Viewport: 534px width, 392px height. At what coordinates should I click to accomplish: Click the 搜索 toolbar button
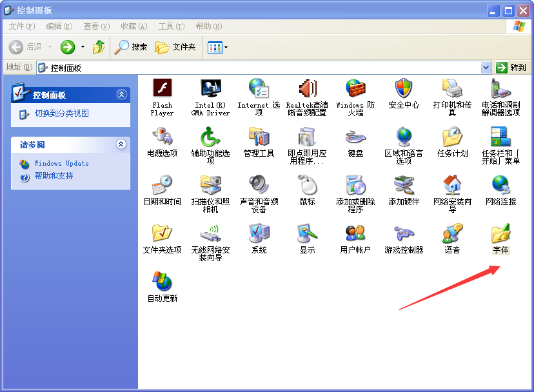pos(131,47)
